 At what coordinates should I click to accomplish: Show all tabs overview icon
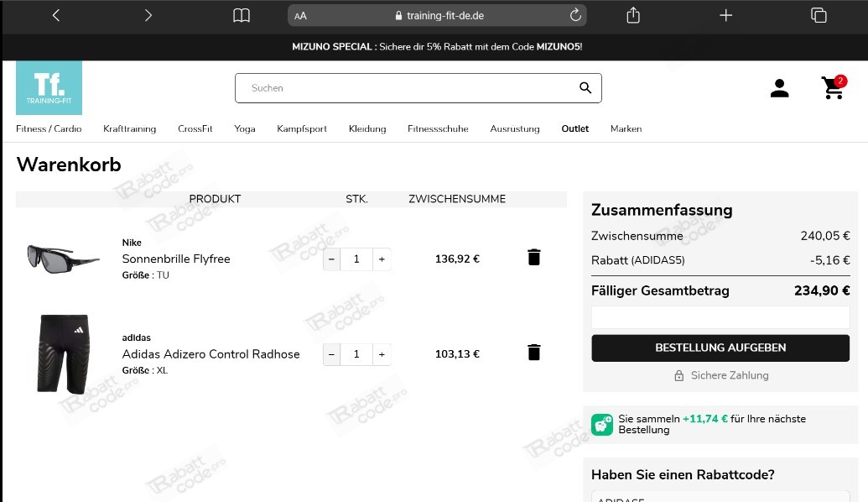[819, 15]
